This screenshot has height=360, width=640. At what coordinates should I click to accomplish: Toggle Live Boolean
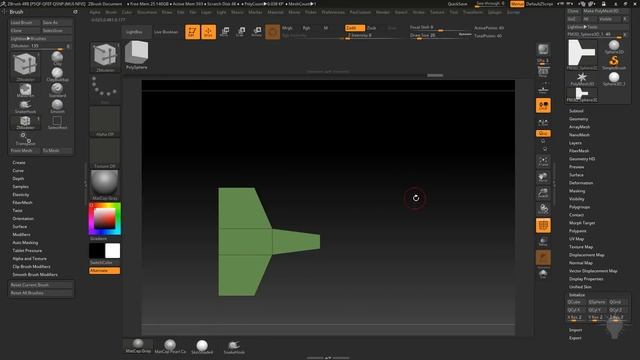(x=166, y=32)
